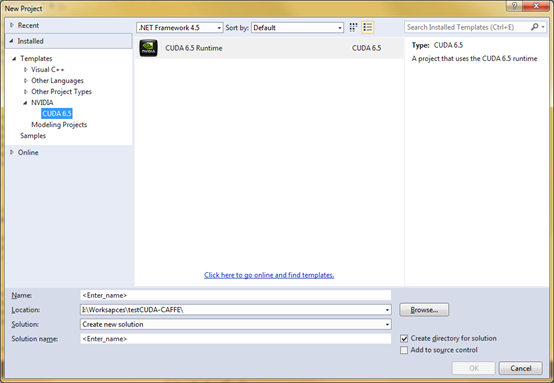Click the Name input field
The width and height of the screenshot is (554, 383).
(x=236, y=295)
